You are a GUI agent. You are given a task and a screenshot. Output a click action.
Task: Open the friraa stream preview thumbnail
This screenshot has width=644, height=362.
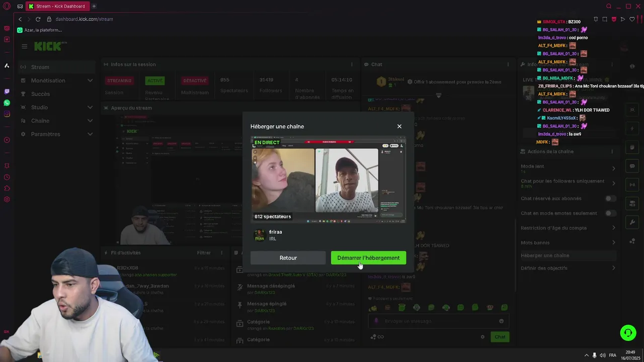(328, 180)
